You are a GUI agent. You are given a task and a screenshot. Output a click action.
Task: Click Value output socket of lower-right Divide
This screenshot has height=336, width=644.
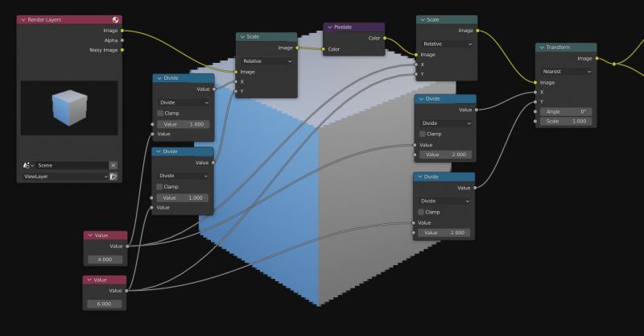[x=475, y=188]
